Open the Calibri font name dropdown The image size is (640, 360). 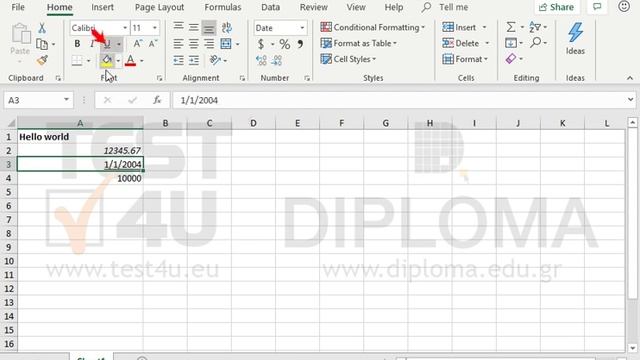click(125, 28)
